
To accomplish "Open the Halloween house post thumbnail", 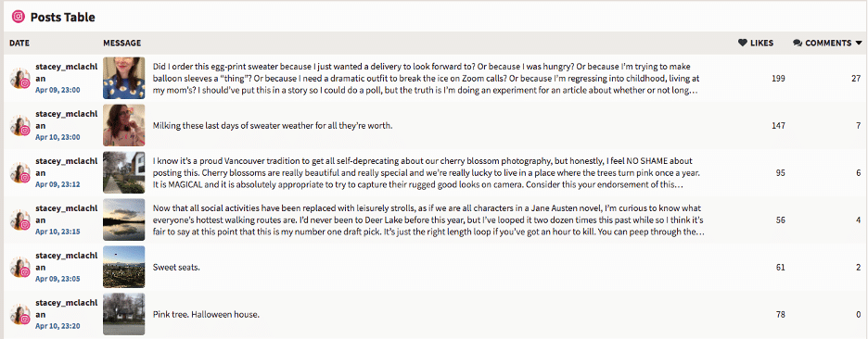I will point(124,314).
